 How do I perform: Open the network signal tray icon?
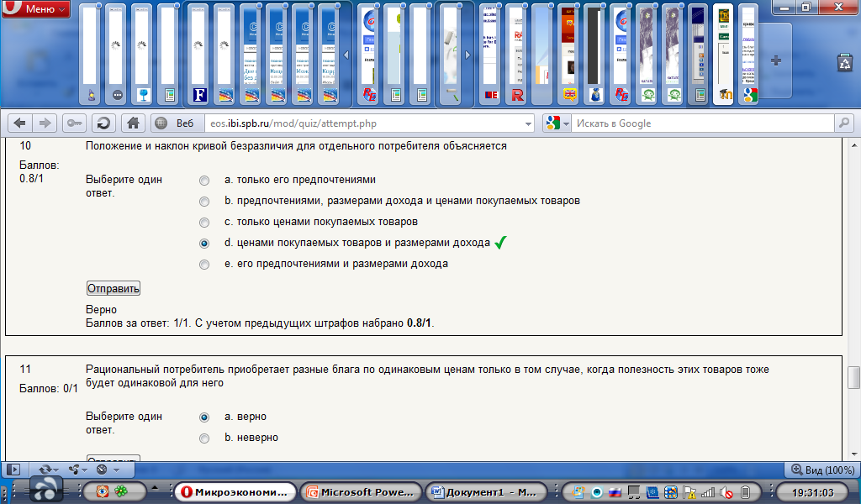click(x=708, y=492)
